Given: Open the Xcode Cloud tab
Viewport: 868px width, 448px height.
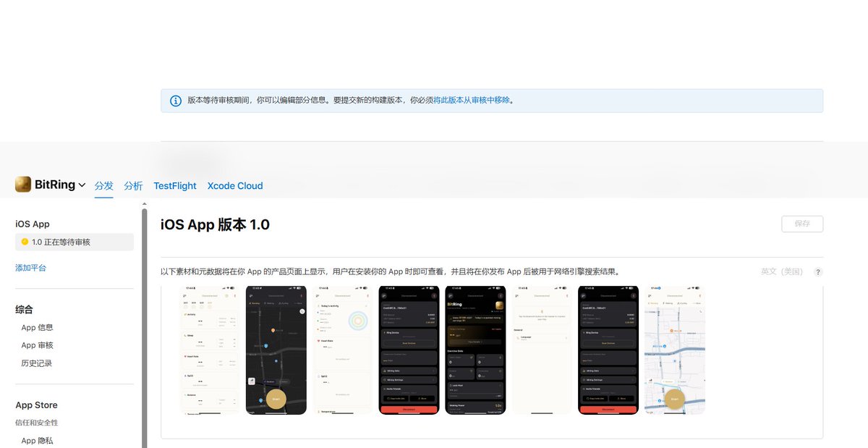Looking at the screenshot, I should coord(235,186).
